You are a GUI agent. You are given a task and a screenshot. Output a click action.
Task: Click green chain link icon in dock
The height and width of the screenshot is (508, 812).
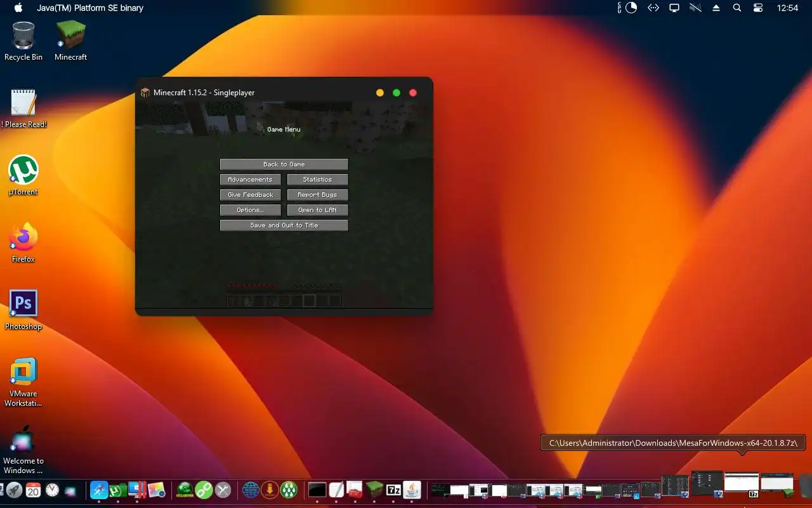pos(204,490)
